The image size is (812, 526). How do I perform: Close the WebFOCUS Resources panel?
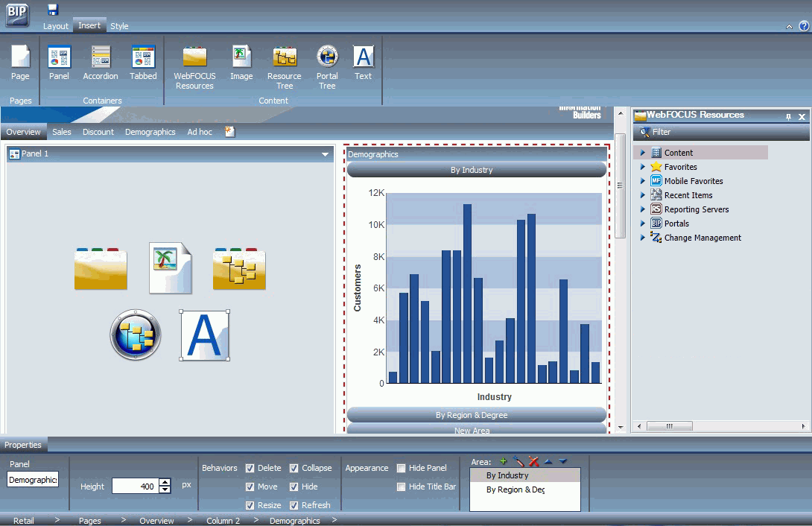(802, 117)
